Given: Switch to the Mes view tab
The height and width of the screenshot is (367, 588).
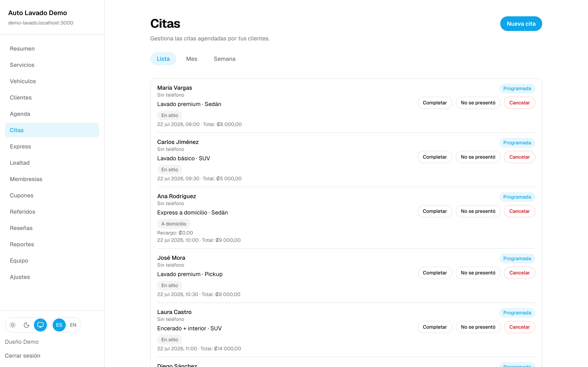Looking at the screenshot, I should (192, 59).
